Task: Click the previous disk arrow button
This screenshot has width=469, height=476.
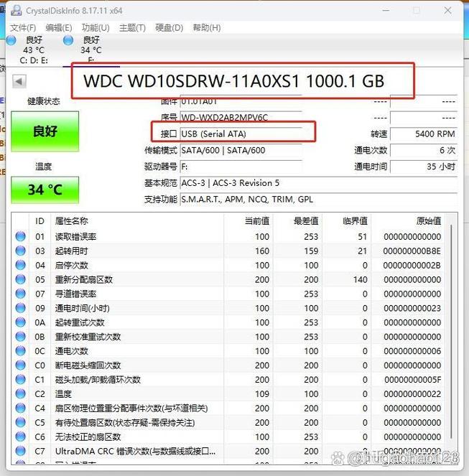Action: pos(19,81)
